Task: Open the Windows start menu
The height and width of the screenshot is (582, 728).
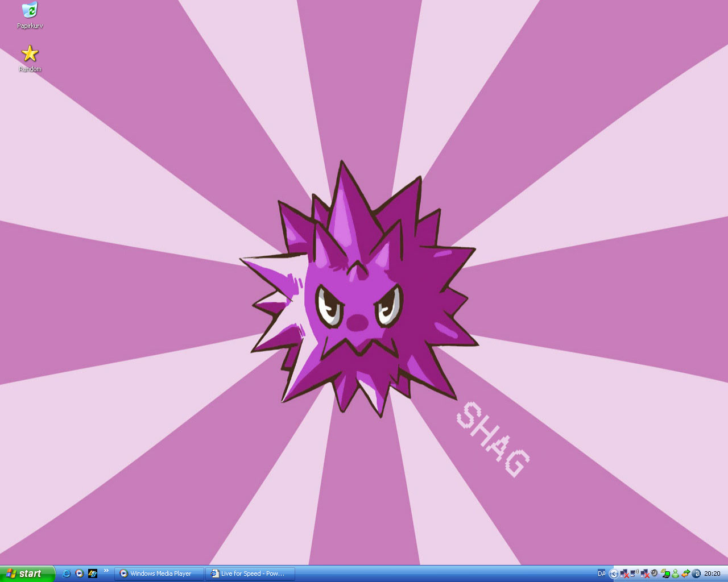Action: (28, 573)
